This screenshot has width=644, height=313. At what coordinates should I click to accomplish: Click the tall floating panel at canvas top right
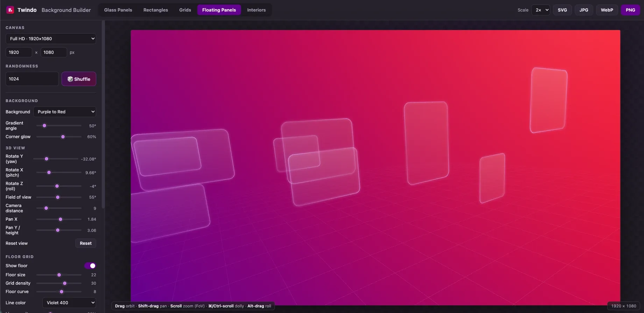tap(548, 100)
